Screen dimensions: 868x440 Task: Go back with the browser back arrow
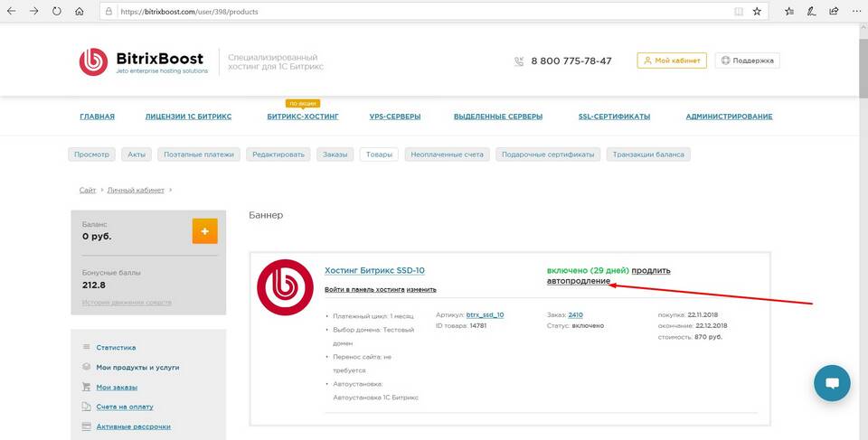click(x=11, y=11)
